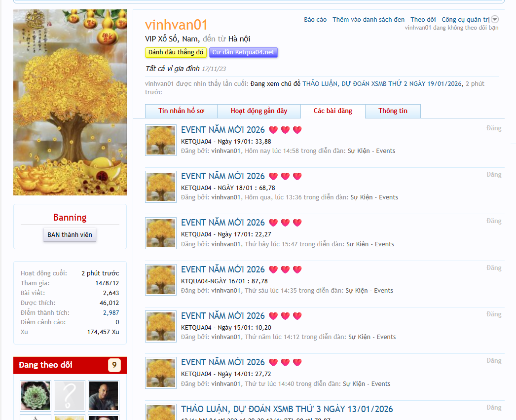
Task: Click the question mark placeholder avatar
Action: (x=70, y=395)
